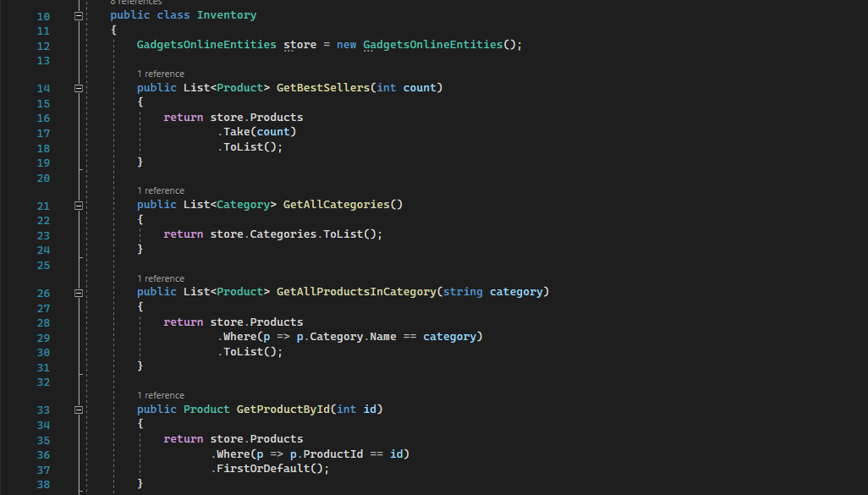
Task: Open the references link above GetAllCategories
Action: coord(161,190)
